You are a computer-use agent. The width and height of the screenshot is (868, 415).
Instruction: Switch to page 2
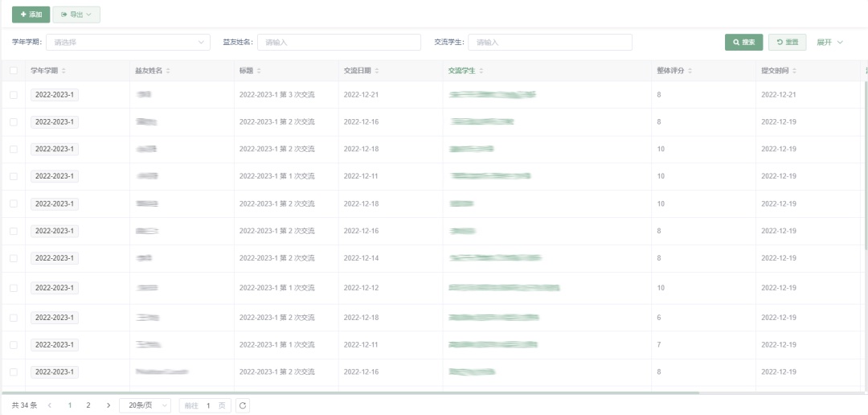[x=88, y=405]
